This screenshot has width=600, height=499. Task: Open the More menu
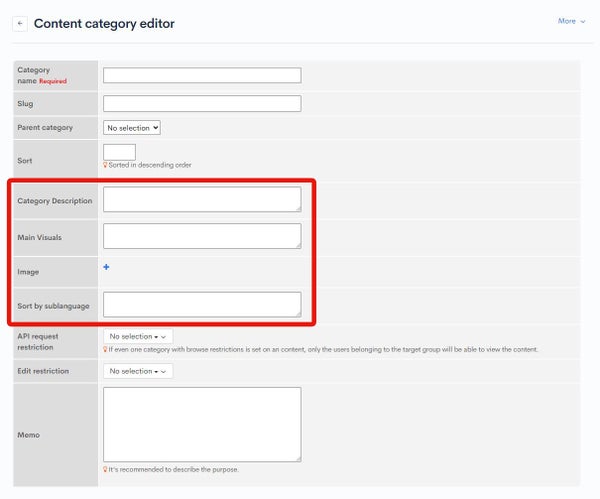571,21
